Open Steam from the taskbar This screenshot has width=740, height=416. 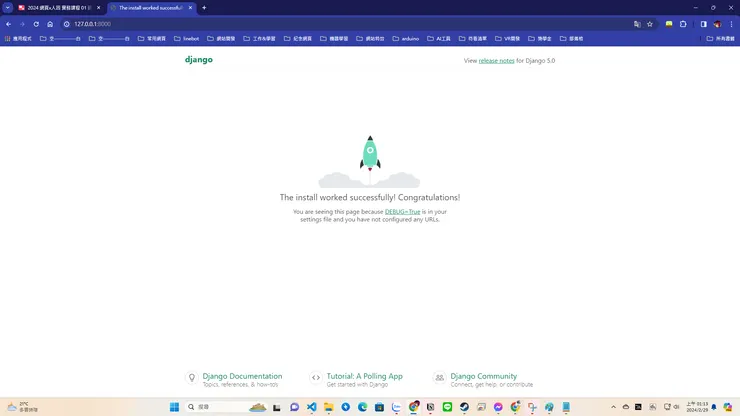click(x=464, y=407)
